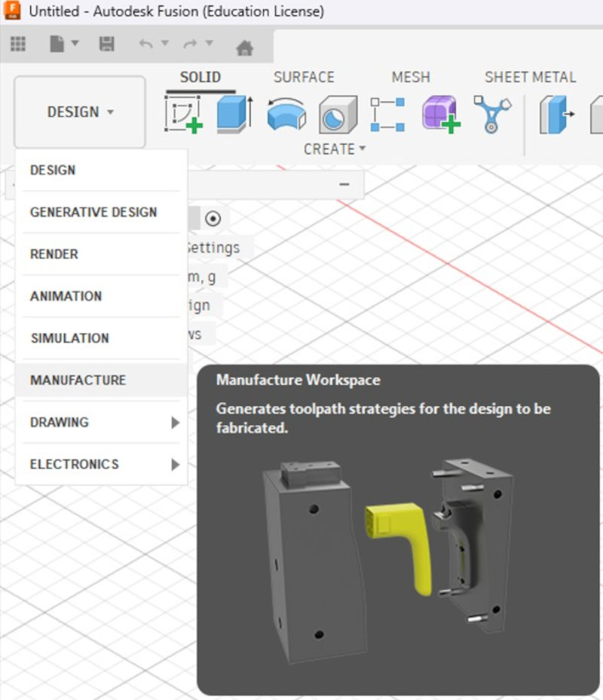Expand the ELECTRONICS submenu arrow

(176, 464)
